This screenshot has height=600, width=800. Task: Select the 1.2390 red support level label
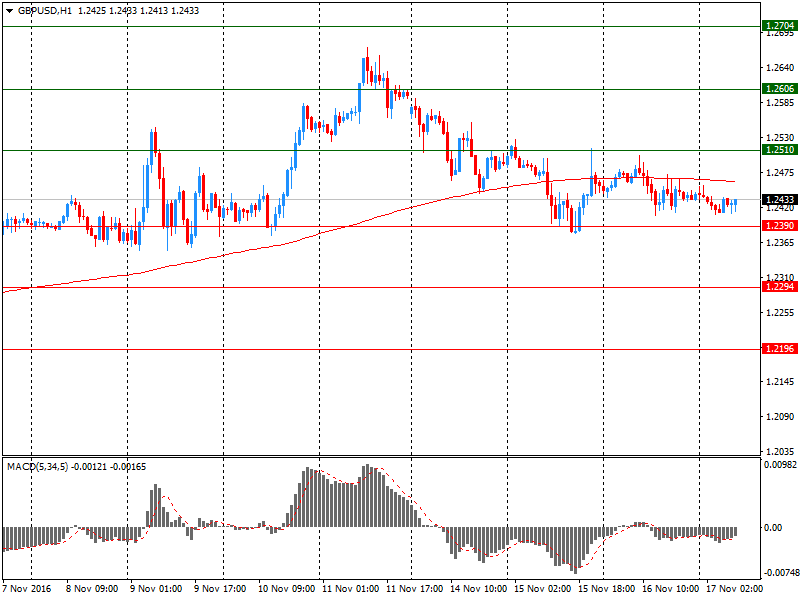(x=780, y=226)
